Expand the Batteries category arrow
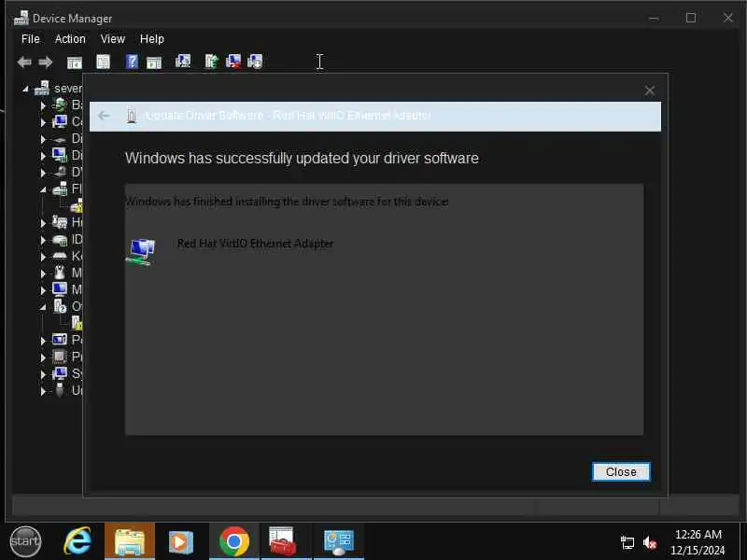Image resolution: width=747 pixels, height=560 pixels. click(x=43, y=105)
